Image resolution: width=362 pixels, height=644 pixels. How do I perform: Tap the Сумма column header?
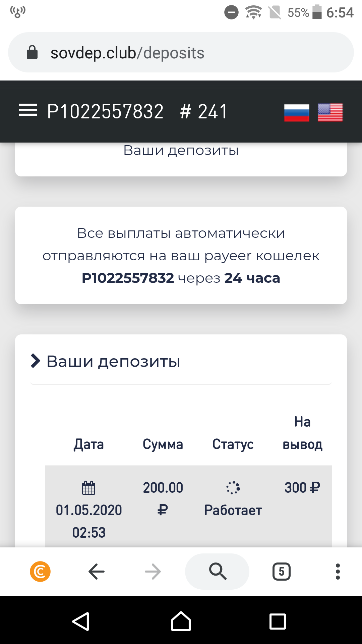point(163,444)
